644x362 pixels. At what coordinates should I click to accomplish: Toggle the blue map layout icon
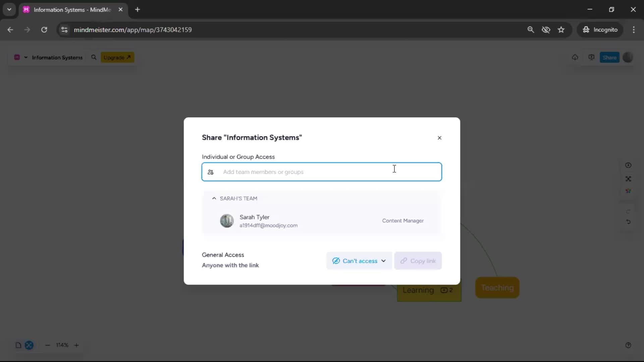29,345
